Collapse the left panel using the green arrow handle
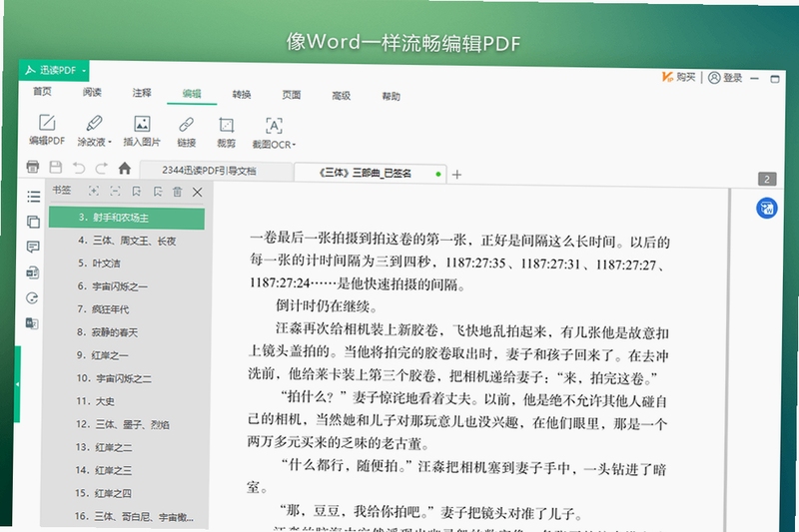799x532 pixels. (17, 384)
